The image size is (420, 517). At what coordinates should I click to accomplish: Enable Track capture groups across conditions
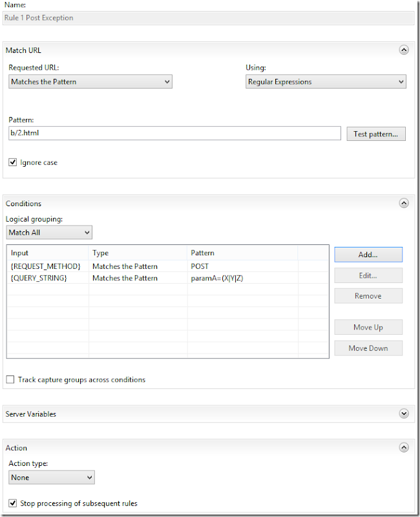(10, 380)
